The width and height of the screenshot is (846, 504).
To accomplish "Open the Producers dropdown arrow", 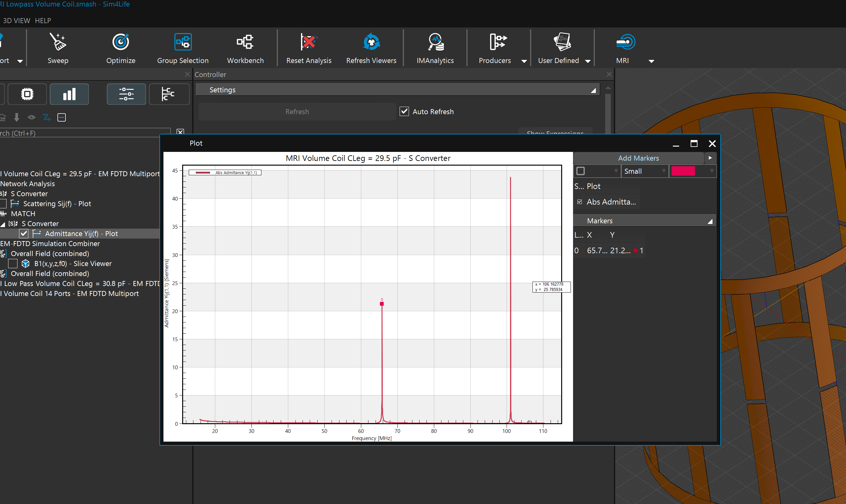I will tap(524, 61).
